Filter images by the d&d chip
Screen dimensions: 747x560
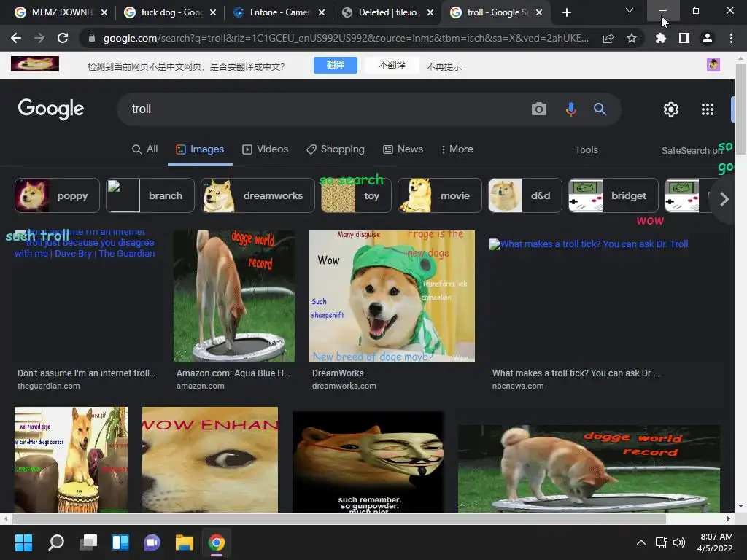pyautogui.click(x=525, y=195)
